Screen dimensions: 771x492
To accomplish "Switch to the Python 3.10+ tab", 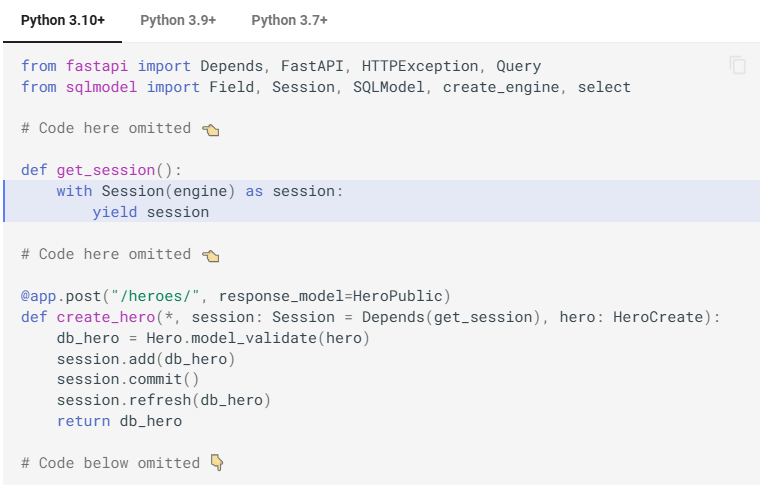I will pos(63,20).
